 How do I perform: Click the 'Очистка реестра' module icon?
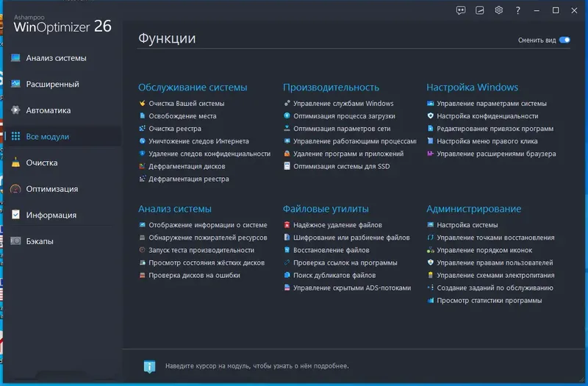click(x=142, y=128)
